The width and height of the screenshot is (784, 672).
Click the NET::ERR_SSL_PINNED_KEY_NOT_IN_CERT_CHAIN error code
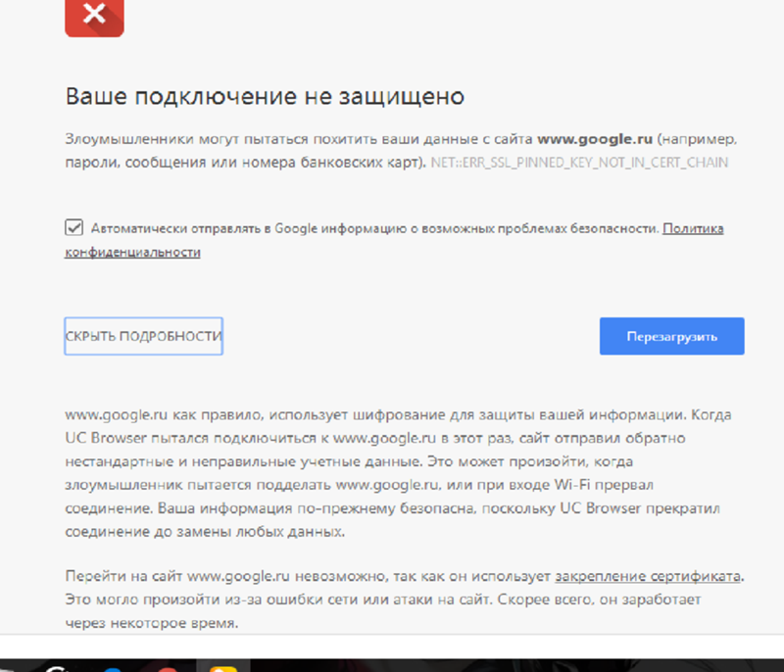point(579,163)
